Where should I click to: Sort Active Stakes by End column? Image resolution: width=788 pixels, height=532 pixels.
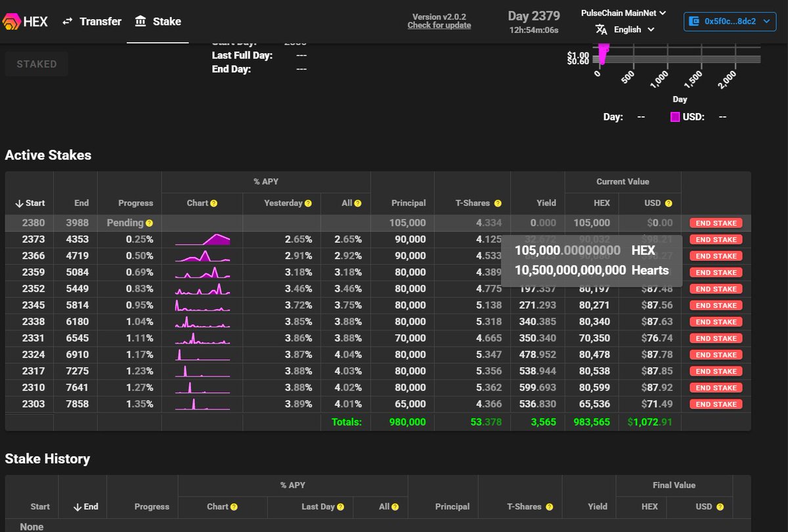81,203
